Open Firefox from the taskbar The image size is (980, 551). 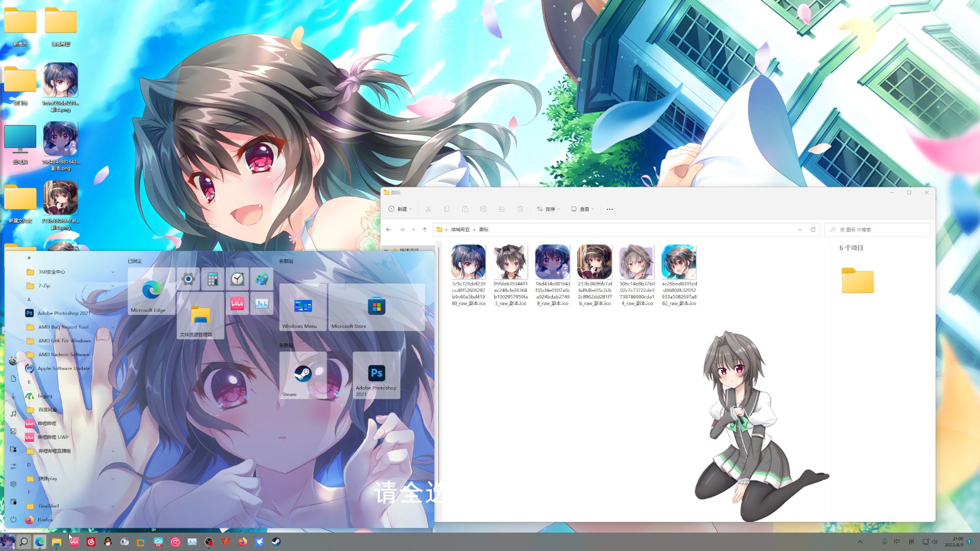click(x=242, y=542)
